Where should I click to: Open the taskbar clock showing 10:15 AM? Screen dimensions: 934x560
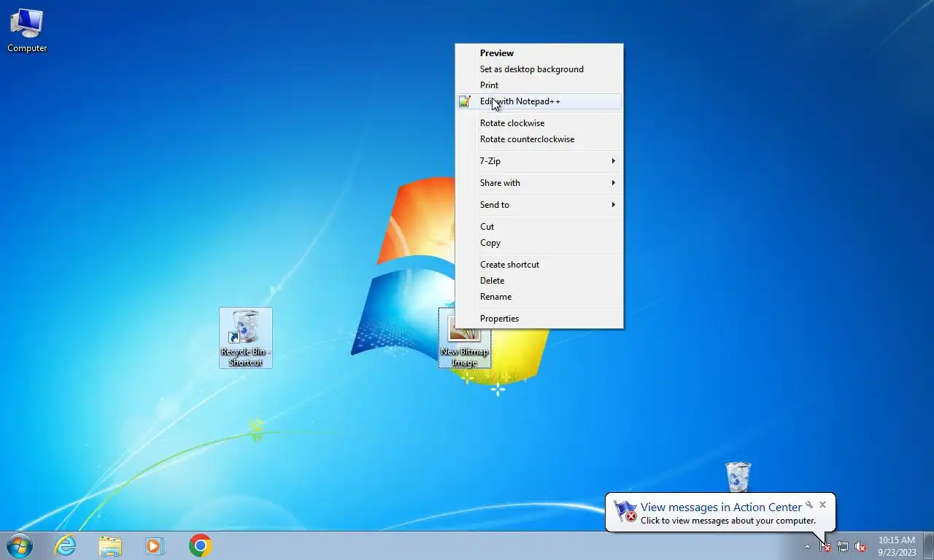[x=897, y=546]
